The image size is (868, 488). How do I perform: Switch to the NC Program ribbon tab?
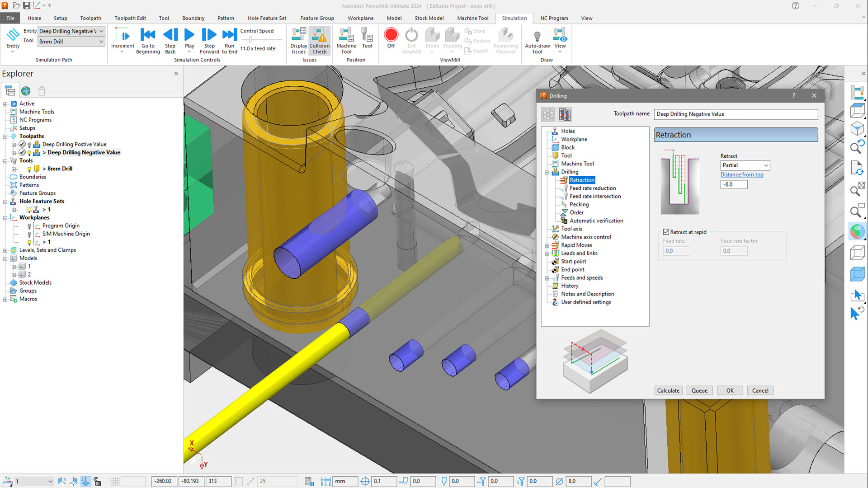[554, 18]
